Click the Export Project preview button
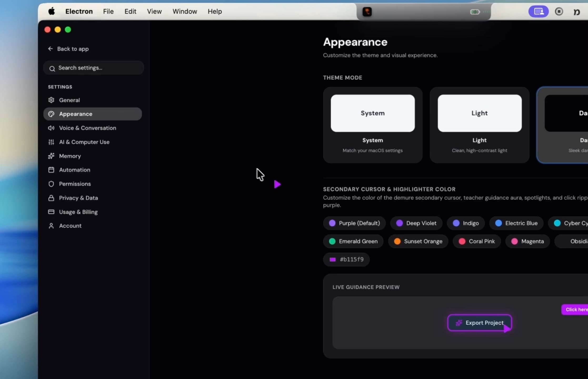The height and width of the screenshot is (379, 588). click(480, 323)
